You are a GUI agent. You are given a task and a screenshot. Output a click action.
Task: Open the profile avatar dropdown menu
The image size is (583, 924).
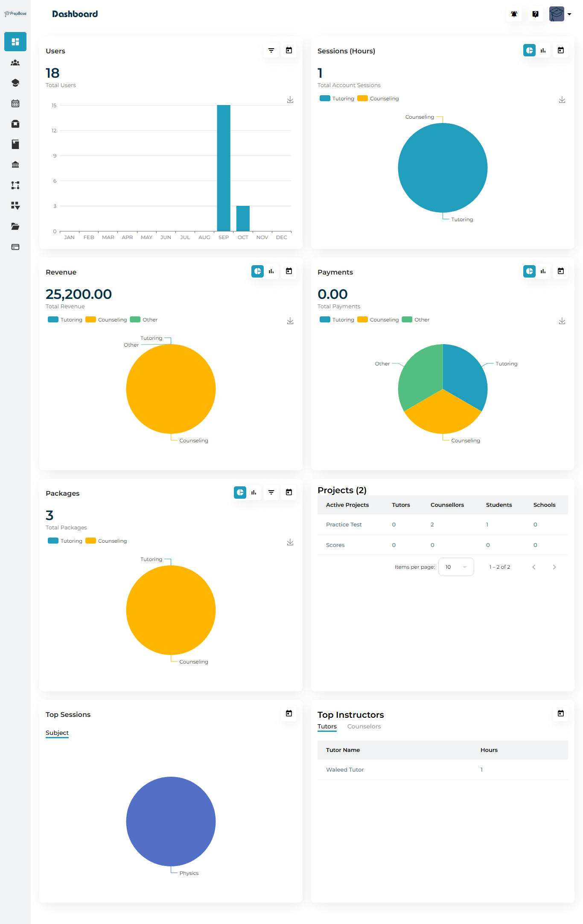(x=560, y=14)
